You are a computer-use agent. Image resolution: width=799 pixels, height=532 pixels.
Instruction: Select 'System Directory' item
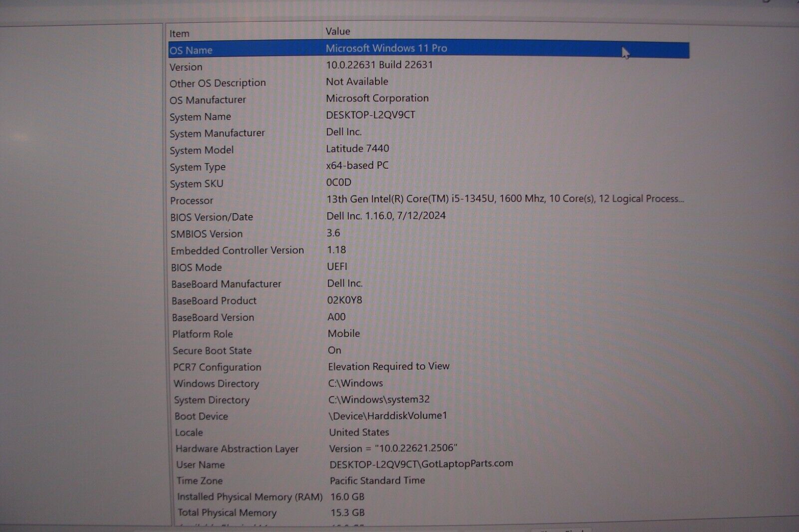212,400
